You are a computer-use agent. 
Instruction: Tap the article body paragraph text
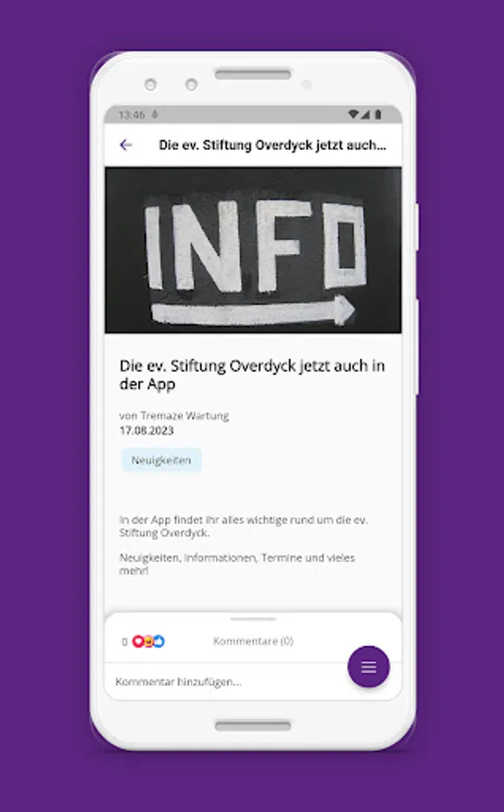(243, 545)
